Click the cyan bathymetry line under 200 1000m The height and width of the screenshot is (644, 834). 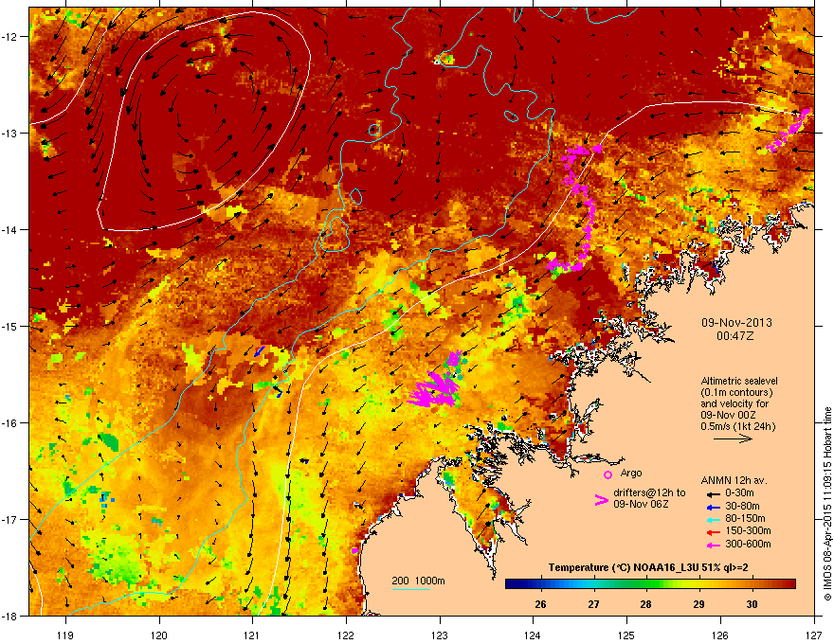[x=411, y=589]
